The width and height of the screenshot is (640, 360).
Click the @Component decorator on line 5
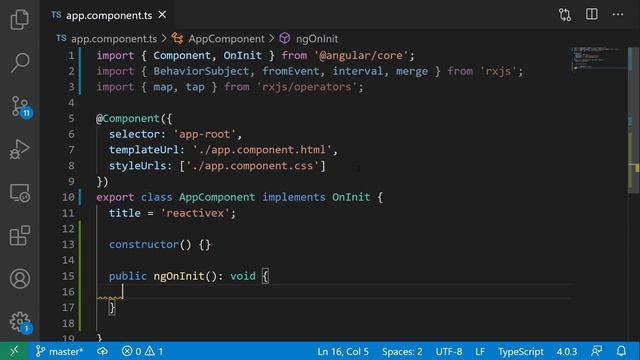pyautogui.click(x=128, y=118)
